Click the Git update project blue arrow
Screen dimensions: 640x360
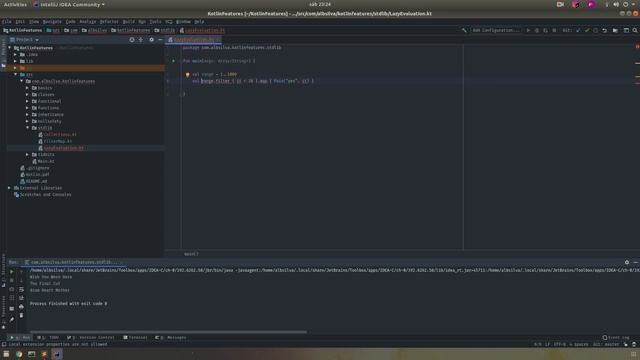coord(578,30)
